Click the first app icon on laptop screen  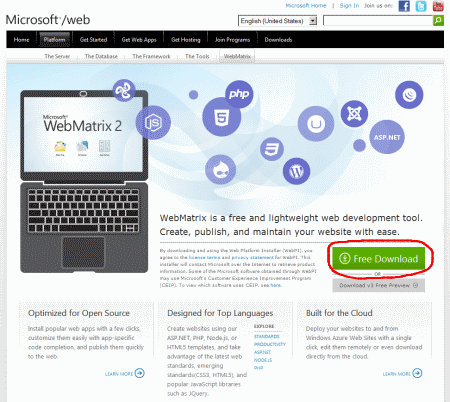[60, 147]
